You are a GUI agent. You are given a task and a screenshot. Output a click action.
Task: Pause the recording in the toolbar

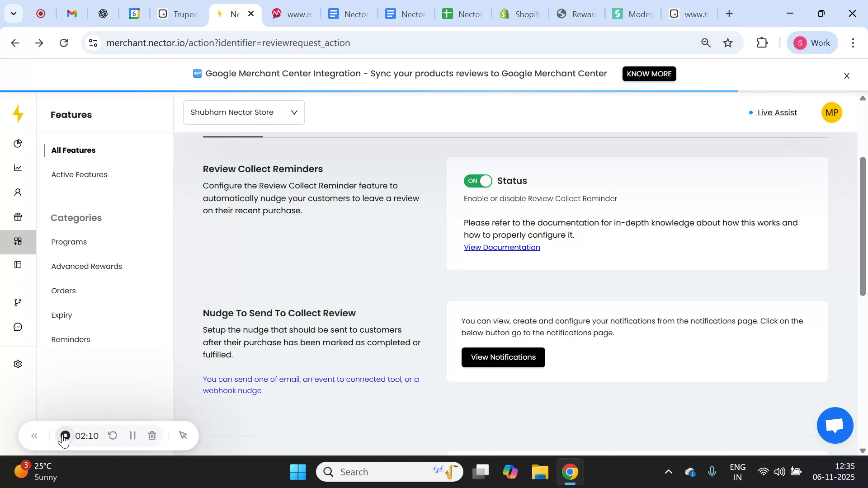pos(132,435)
